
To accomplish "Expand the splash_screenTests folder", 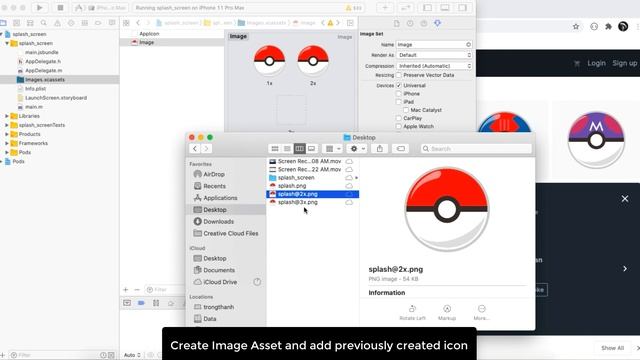I will pos(7,125).
